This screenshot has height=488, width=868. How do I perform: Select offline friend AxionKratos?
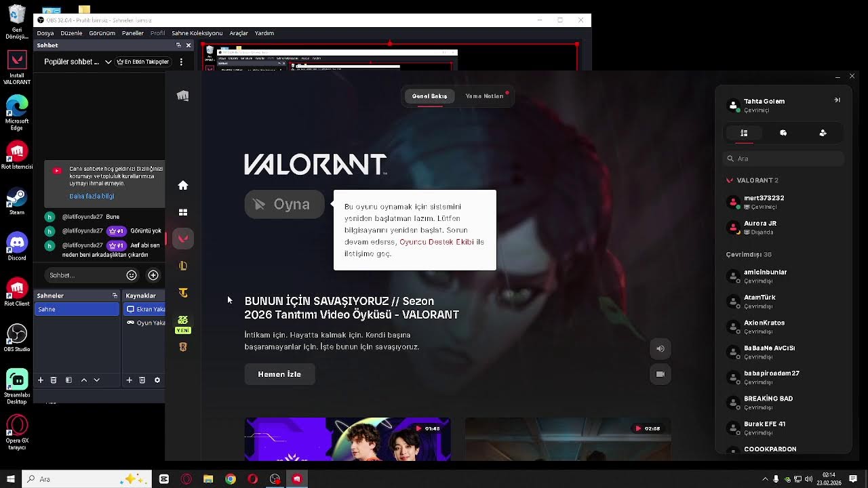pyautogui.click(x=783, y=327)
